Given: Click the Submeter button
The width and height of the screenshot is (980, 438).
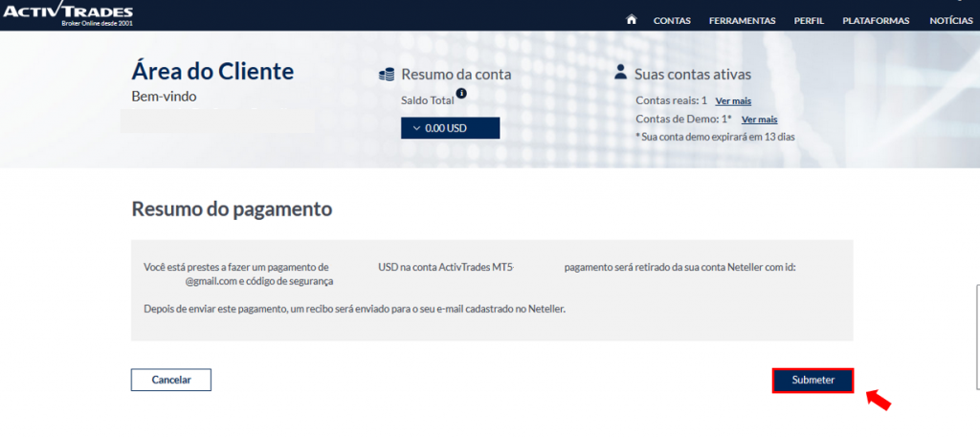Looking at the screenshot, I should (813, 380).
